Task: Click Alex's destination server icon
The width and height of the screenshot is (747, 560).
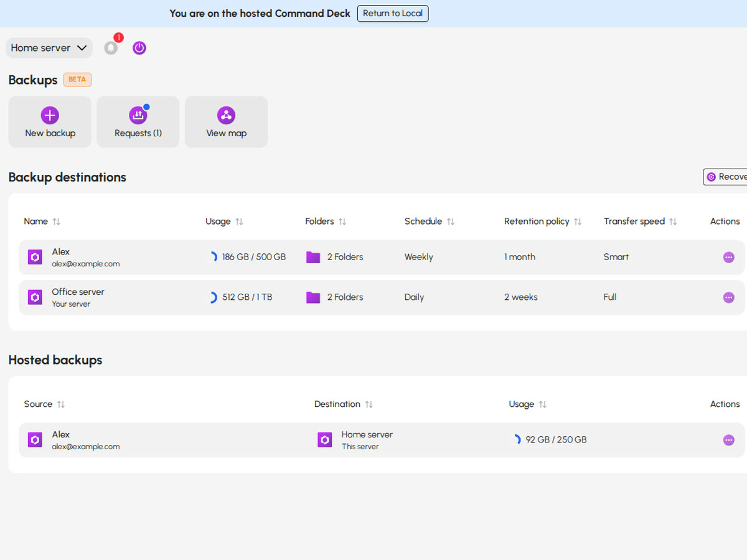Action: [x=35, y=257]
